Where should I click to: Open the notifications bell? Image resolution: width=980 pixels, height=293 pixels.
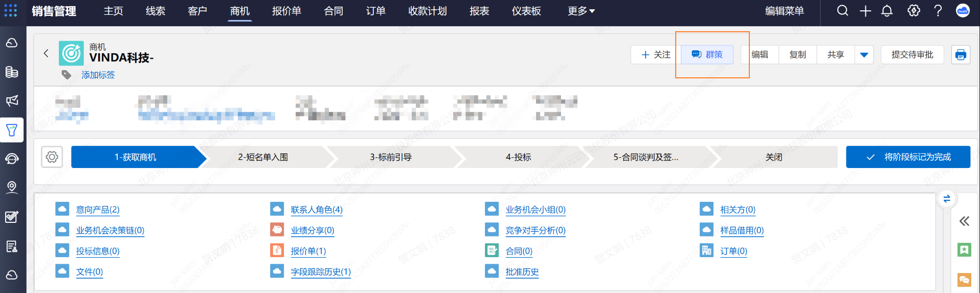pyautogui.click(x=887, y=11)
